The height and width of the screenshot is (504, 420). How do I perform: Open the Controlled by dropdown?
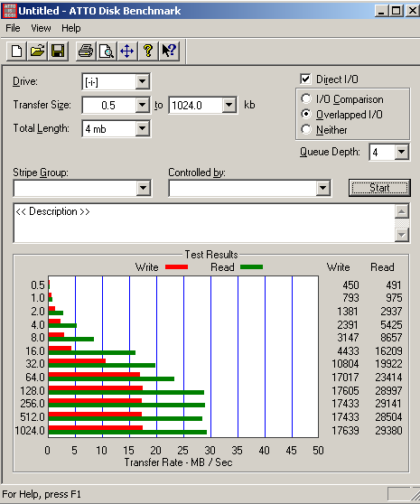click(323, 188)
